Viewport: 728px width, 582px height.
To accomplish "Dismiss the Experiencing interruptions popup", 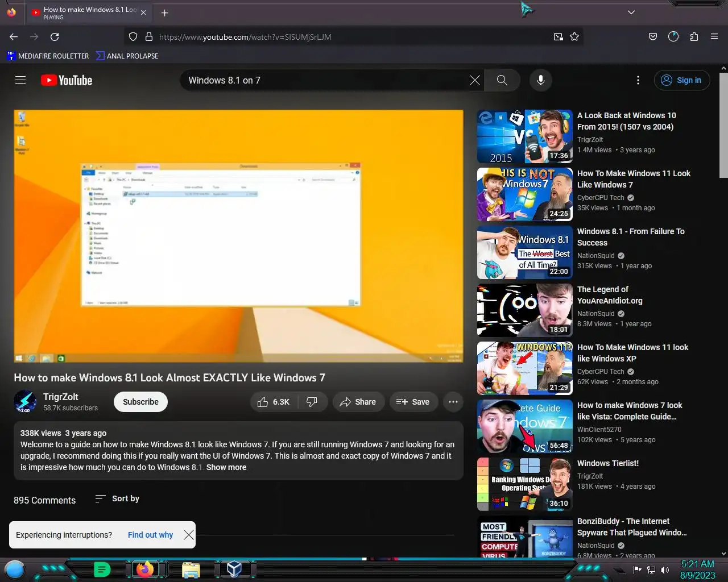I will click(x=189, y=535).
